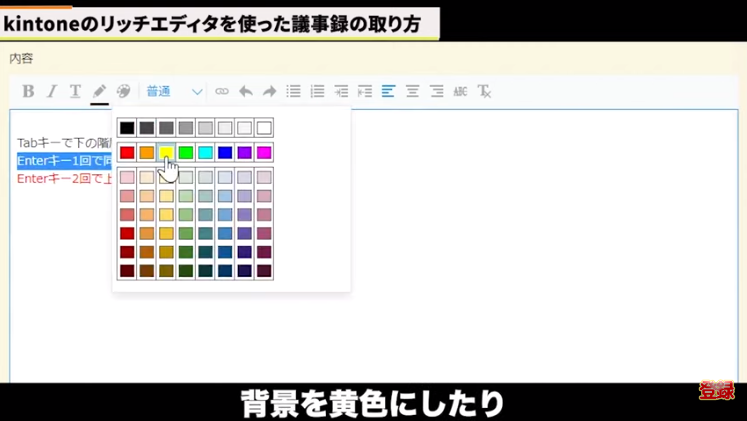Click the 内容 field label
The image size is (747, 421).
[x=21, y=59]
